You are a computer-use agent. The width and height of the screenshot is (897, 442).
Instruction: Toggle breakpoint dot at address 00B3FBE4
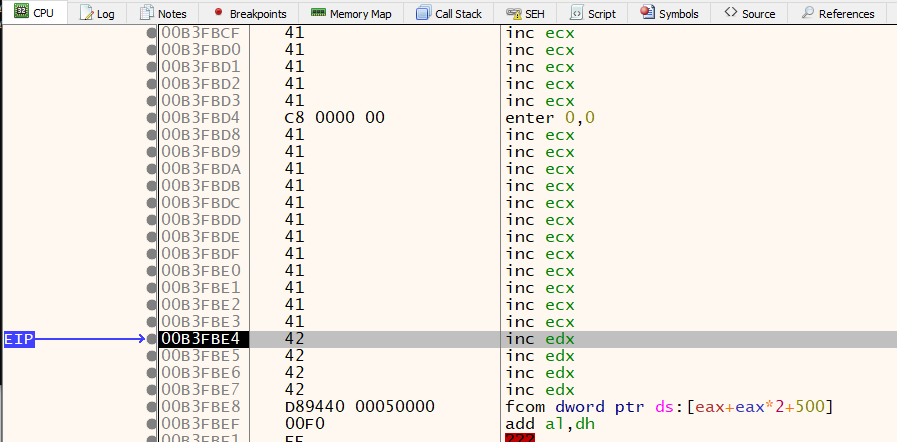pos(152,339)
